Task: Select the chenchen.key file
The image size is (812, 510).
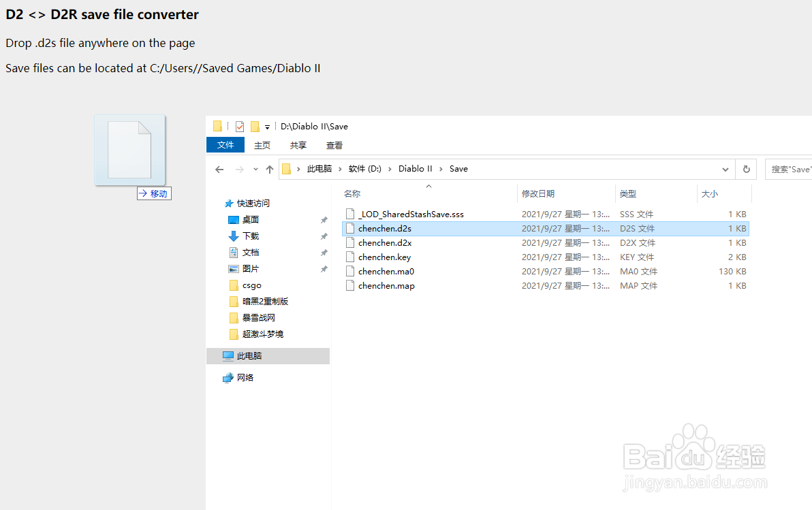Action: click(x=546, y=257)
